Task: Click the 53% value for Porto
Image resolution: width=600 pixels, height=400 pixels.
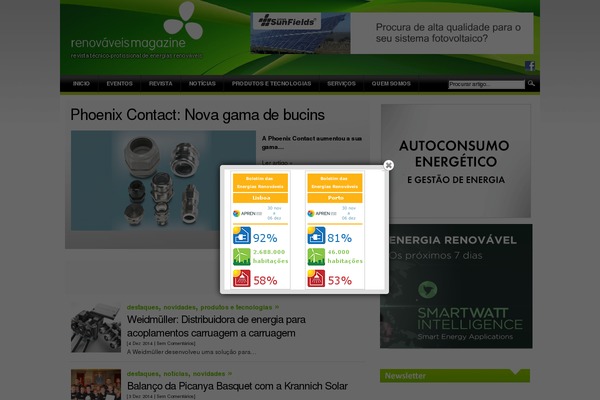Action: (x=340, y=281)
